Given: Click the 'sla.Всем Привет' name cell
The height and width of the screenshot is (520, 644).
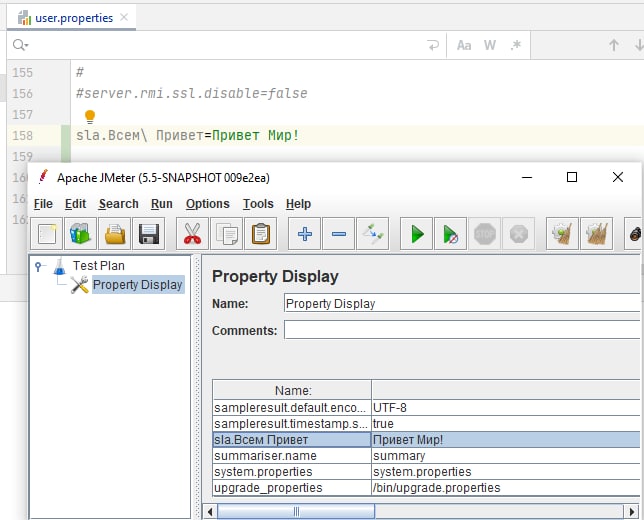Looking at the screenshot, I should (x=292, y=439).
